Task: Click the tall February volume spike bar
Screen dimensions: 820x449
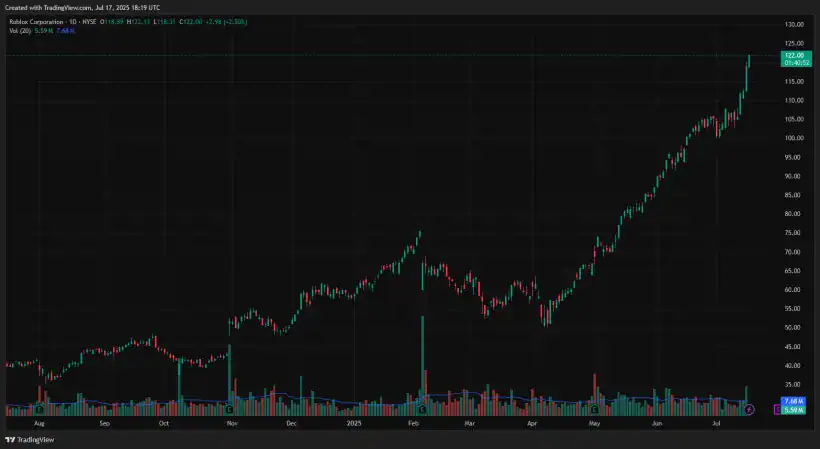Action: coord(423,360)
